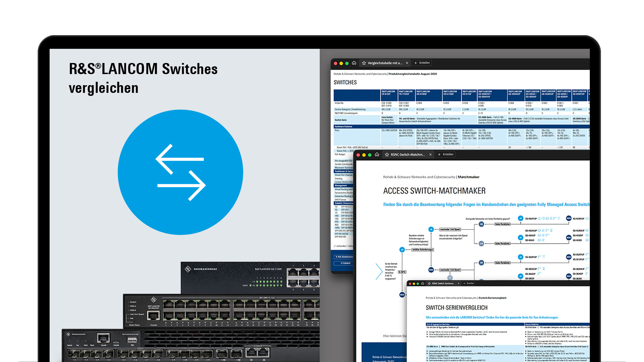Click the 'erhöhte Anforderungen' flowchart box
The image size is (644, 362).
tap(423, 250)
